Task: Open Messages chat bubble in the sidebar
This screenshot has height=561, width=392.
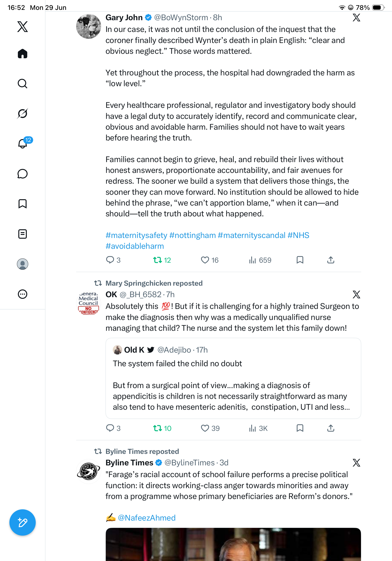Action: 23,174
